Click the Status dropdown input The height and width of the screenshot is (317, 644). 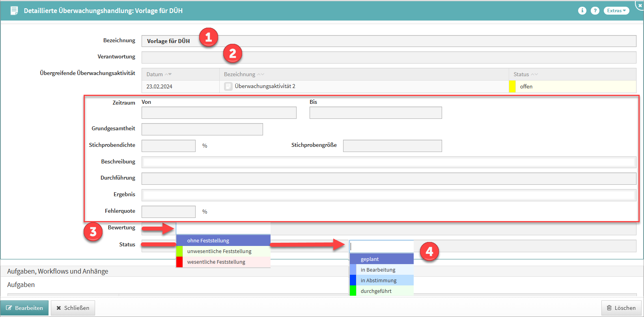click(x=381, y=246)
